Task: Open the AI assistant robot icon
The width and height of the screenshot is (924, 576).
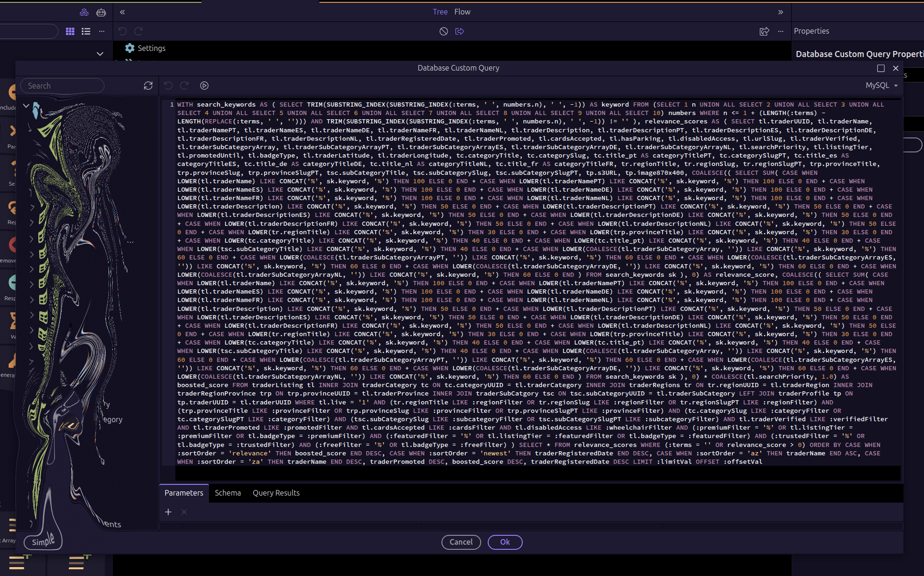Action: (x=101, y=13)
